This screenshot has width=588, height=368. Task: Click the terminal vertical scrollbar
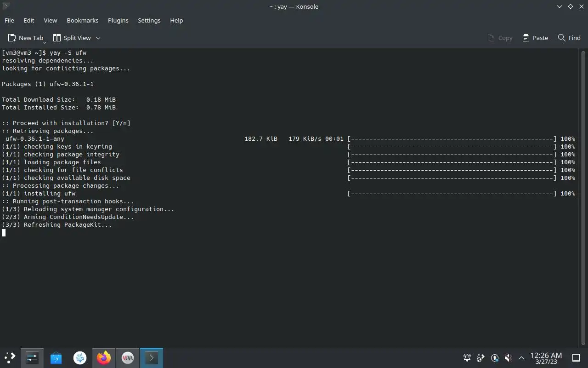(x=583, y=198)
